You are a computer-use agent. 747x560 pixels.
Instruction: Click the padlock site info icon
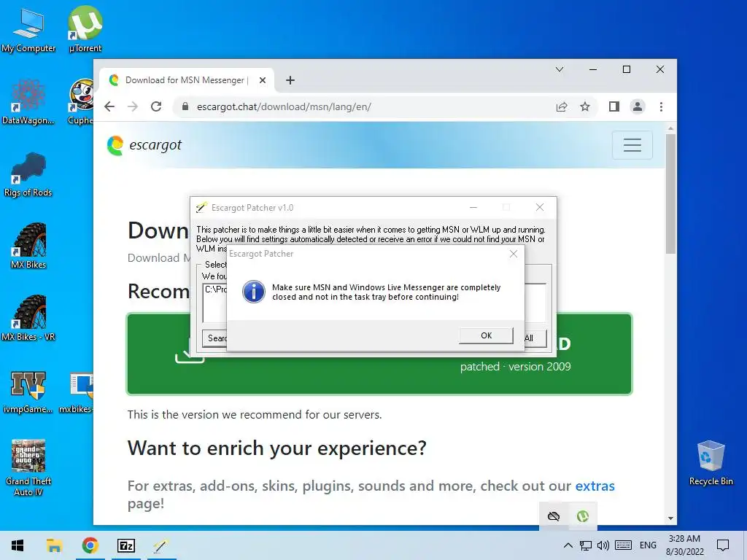point(185,106)
